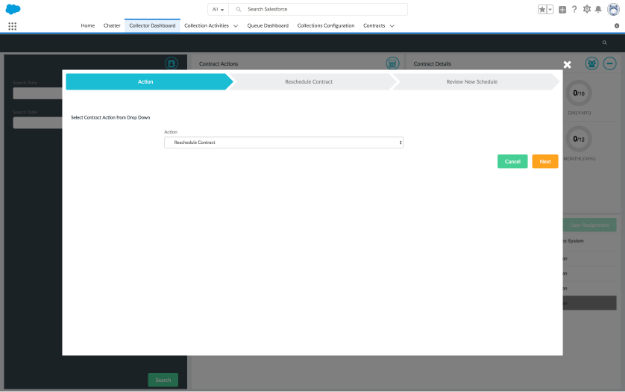
Task: Open the All search scope dropdown
Action: [218, 9]
